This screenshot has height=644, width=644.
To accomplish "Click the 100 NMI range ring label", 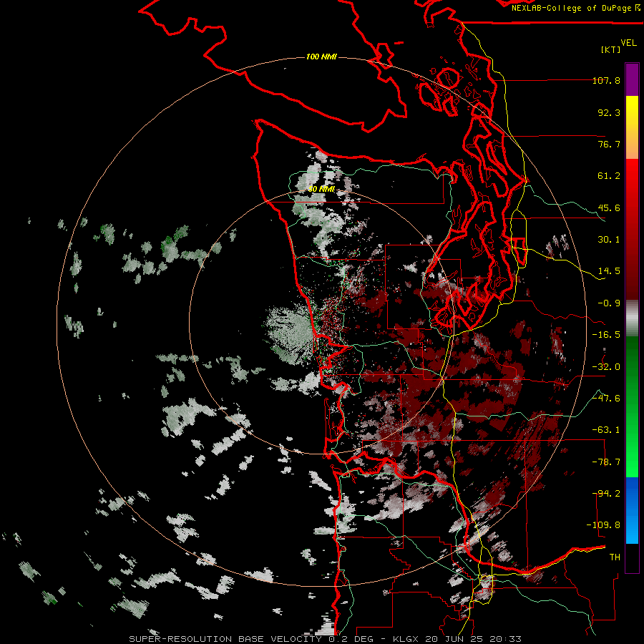I will 321,57.
